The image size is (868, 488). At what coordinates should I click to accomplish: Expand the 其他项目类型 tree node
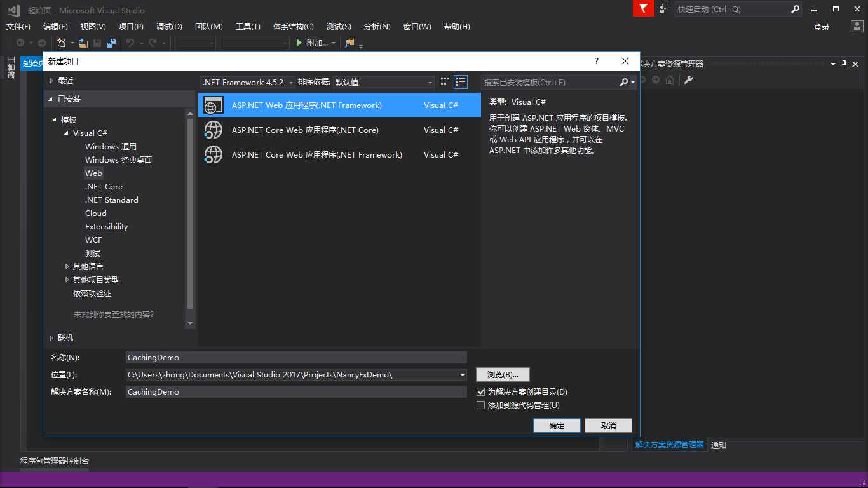coord(67,280)
